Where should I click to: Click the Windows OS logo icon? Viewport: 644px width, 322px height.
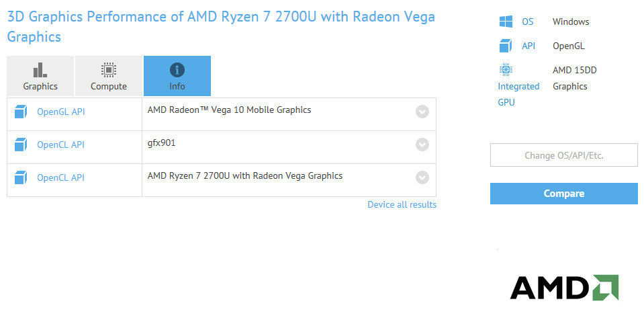pyautogui.click(x=506, y=22)
